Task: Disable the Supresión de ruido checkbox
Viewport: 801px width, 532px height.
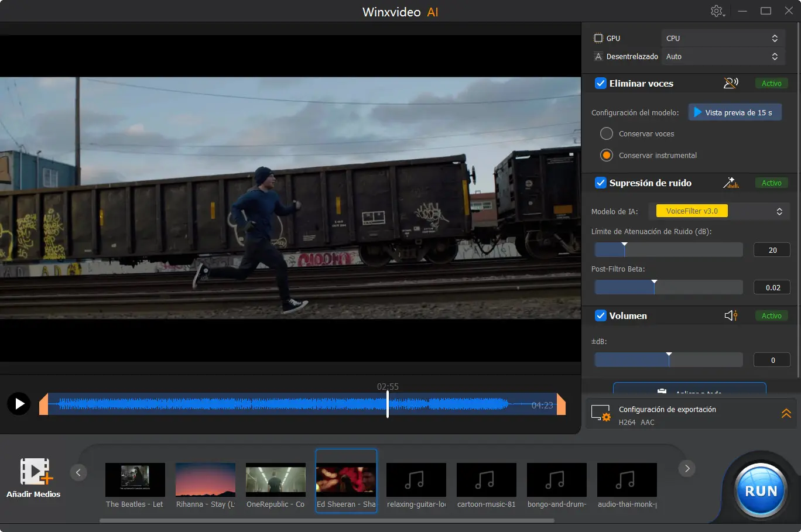Action: [x=601, y=183]
